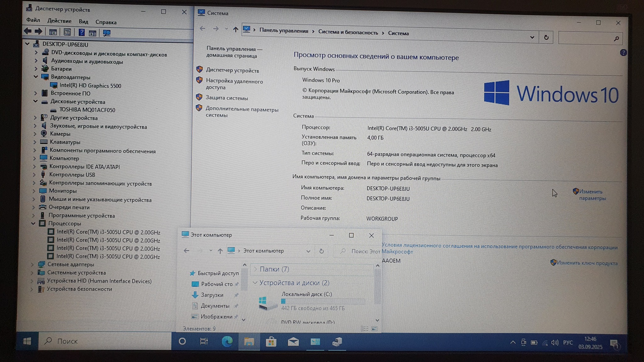Open Microsoft Store from the taskbar
Screen dimensions: 644x362
coord(271,342)
